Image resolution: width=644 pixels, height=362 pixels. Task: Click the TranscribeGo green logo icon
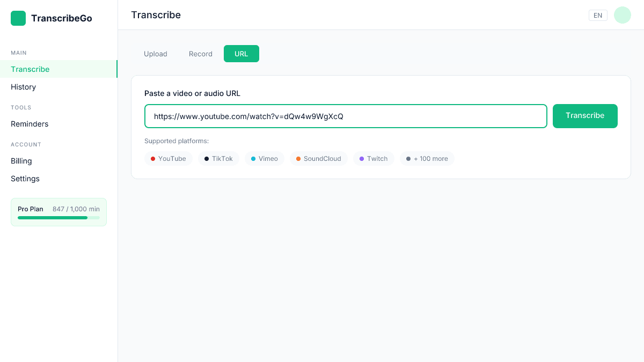click(x=18, y=18)
